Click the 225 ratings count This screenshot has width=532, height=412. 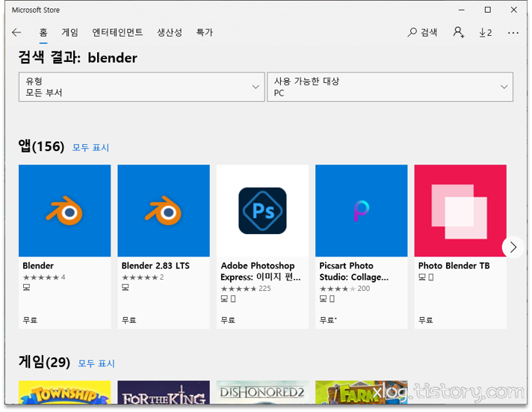265,289
